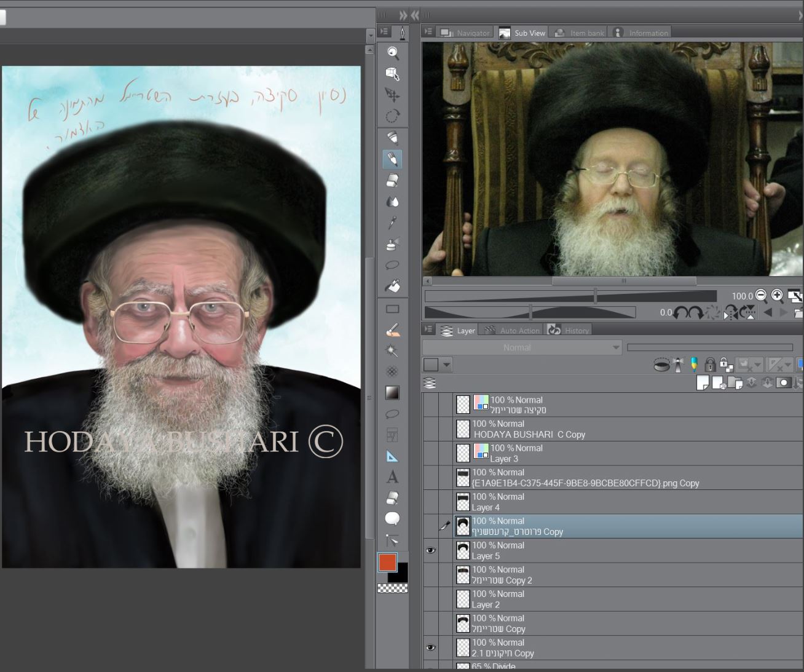Hide the 2.1 Copy layer eye icon
Image resolution: width=804 pixels, height=672 pixels.
coord(431,647)
